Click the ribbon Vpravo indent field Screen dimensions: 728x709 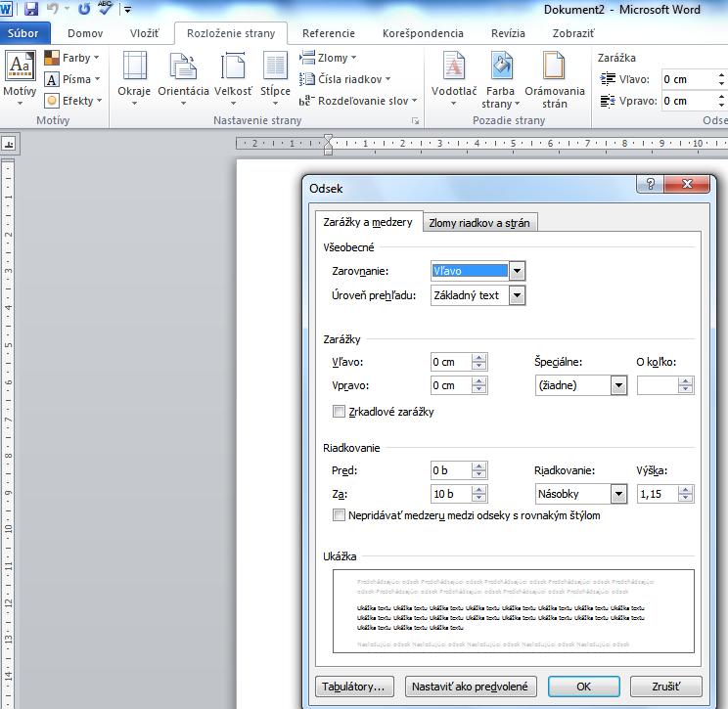(690, 101)
